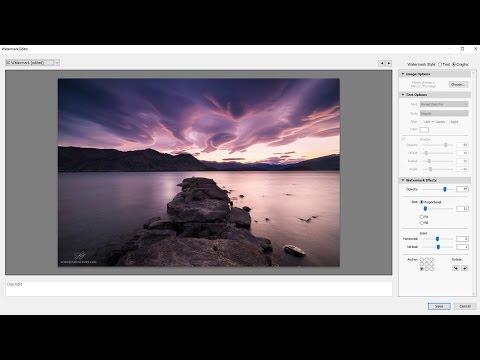Show the next photo with right arrow
Viewport: 480px width, 360px height.
389,63
